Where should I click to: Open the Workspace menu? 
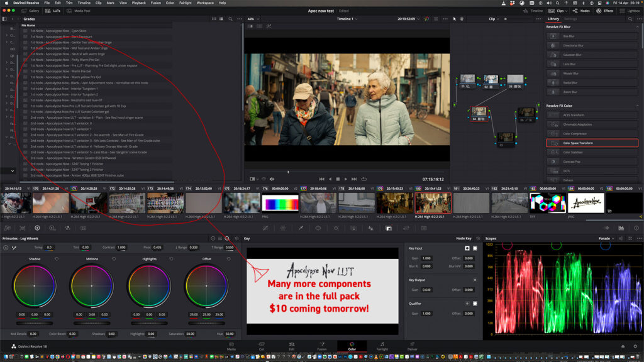pos(205,3)
